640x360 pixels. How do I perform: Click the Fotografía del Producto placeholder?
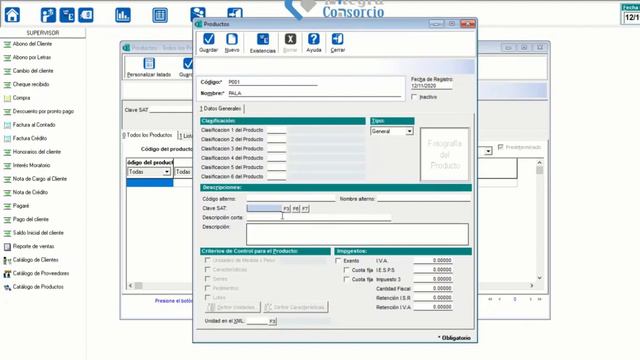click(x=444, y=154)
